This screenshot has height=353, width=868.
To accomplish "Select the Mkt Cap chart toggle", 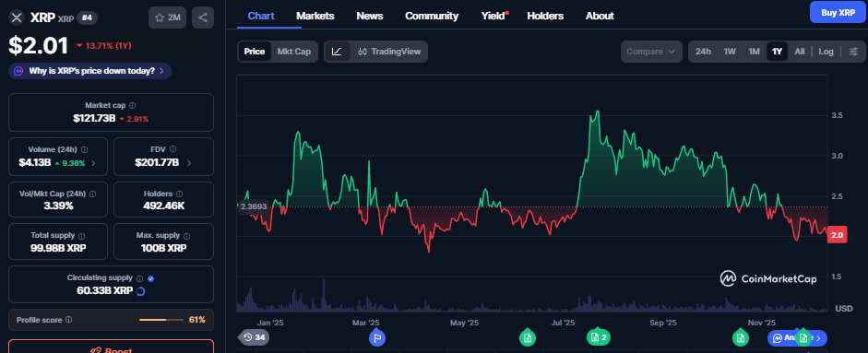I will [294, 52].
